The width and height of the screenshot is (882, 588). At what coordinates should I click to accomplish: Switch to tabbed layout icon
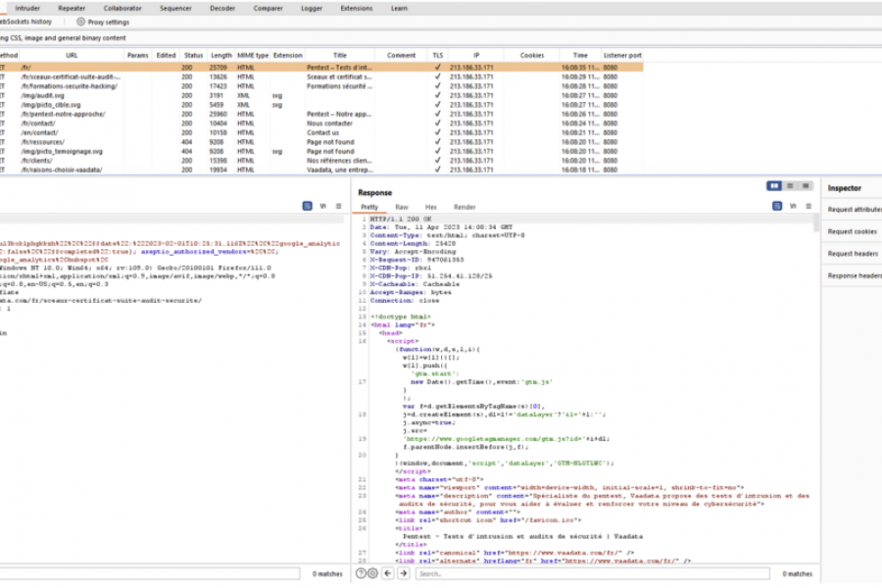click(x=804, y=185)
